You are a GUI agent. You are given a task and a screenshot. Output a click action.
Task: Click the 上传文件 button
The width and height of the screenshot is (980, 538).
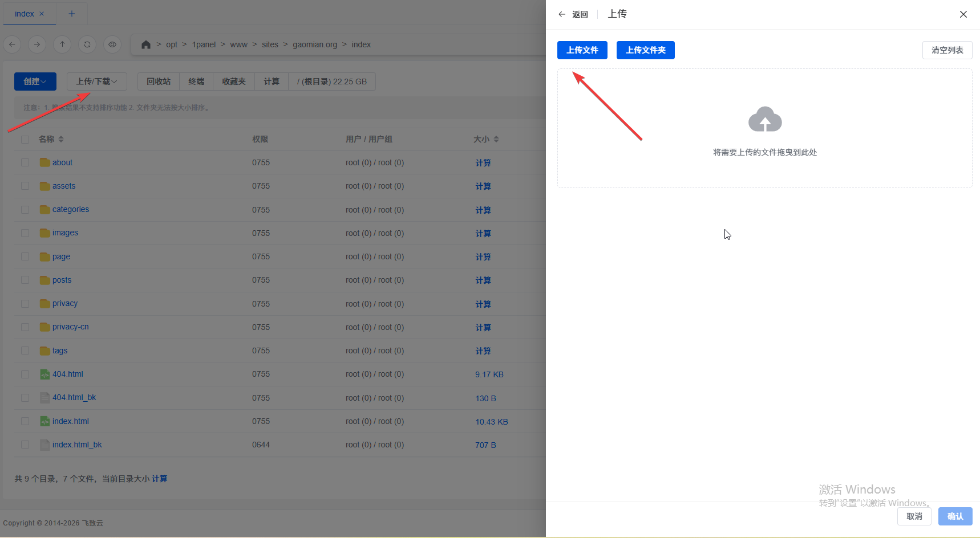[x=582, y=50]
